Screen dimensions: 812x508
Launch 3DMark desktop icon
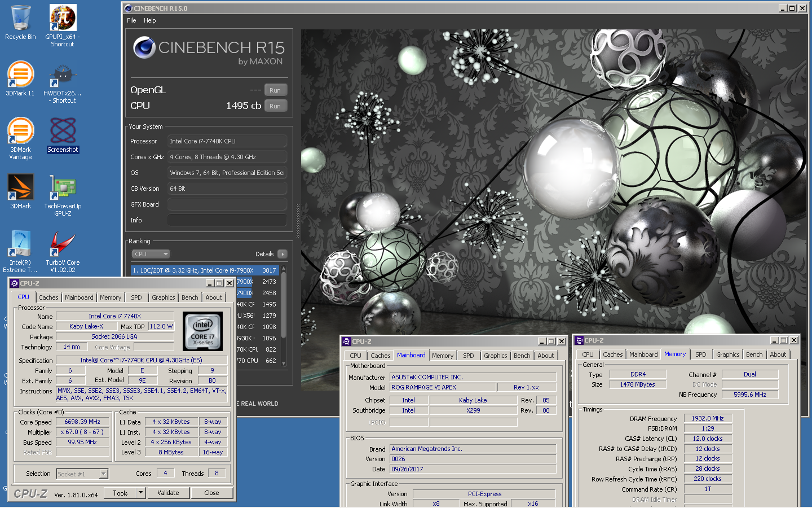(x=20, y=192)
